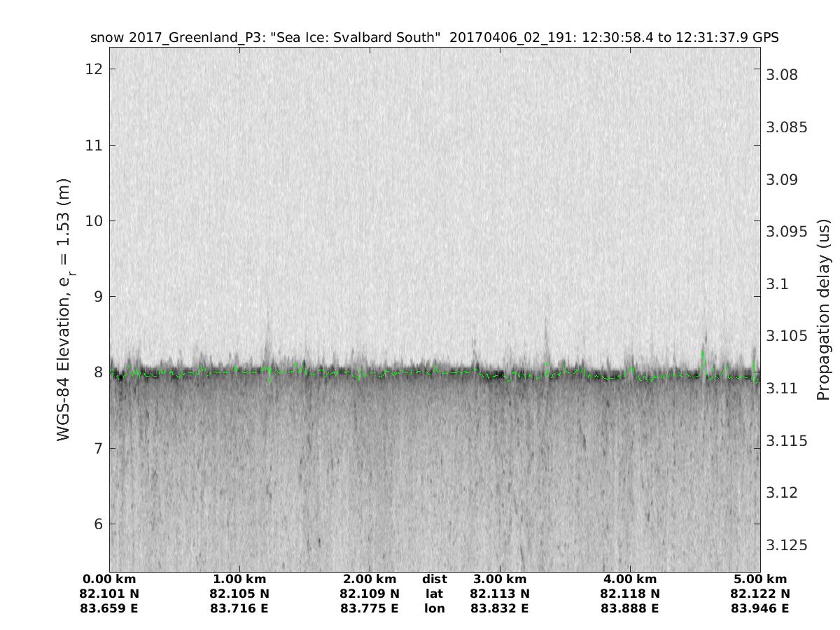The height and width of the screenshot is (630, 840).
Task: Click the 6 tick on elevation axis
Action: [97, 524]
